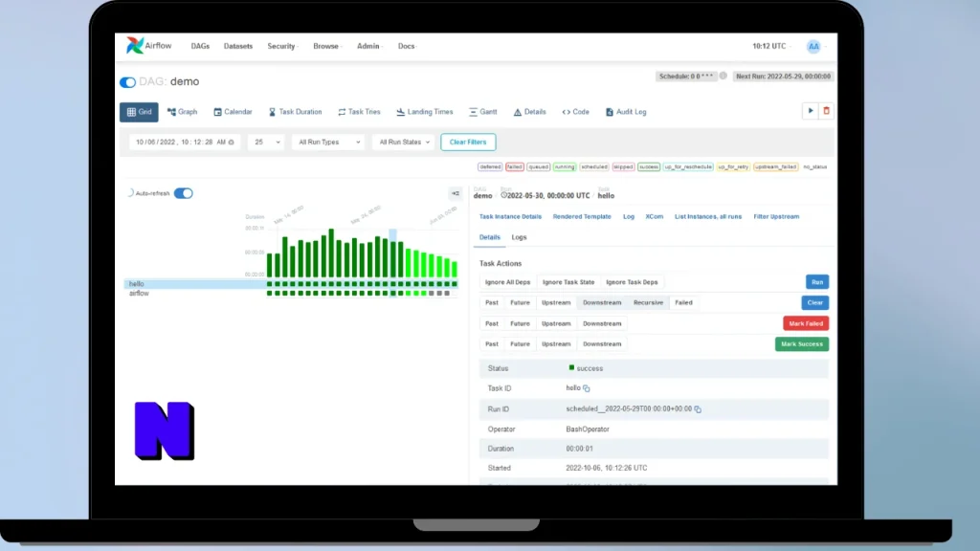
Task: Open the 10:12 UTC timezone dropdown
Action: pos(771,46)
